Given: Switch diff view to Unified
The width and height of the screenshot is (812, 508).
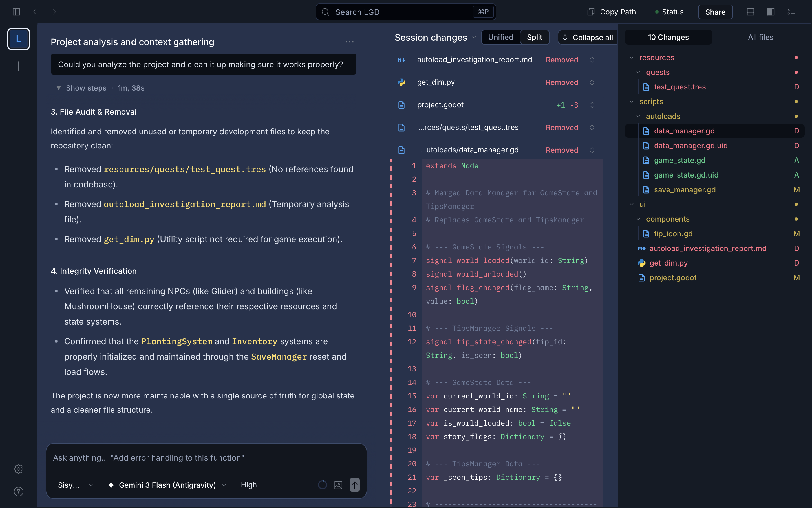Looking at the screenshot, I should (x=500, y=37).
